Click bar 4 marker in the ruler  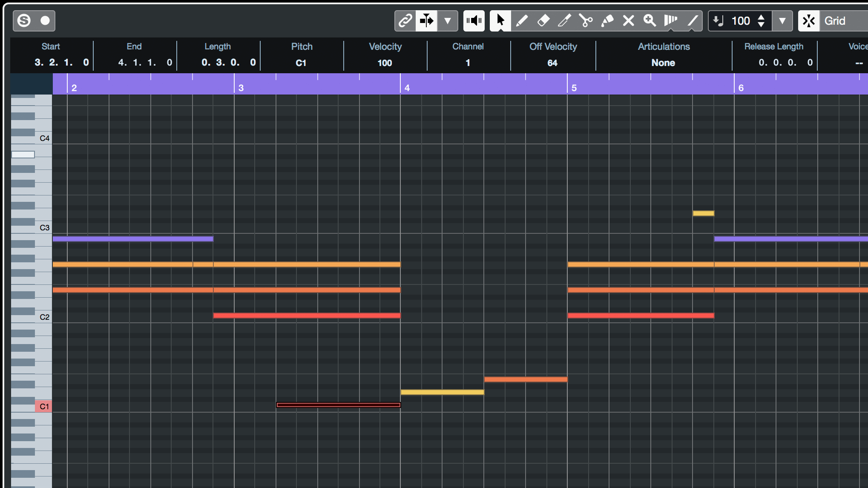click(407, 88)
